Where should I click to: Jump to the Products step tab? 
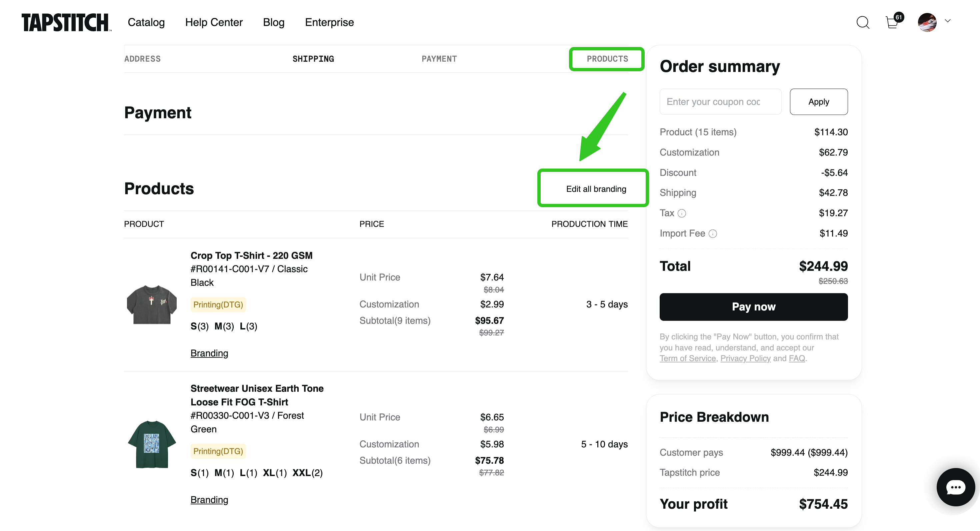tap(607, 59)
